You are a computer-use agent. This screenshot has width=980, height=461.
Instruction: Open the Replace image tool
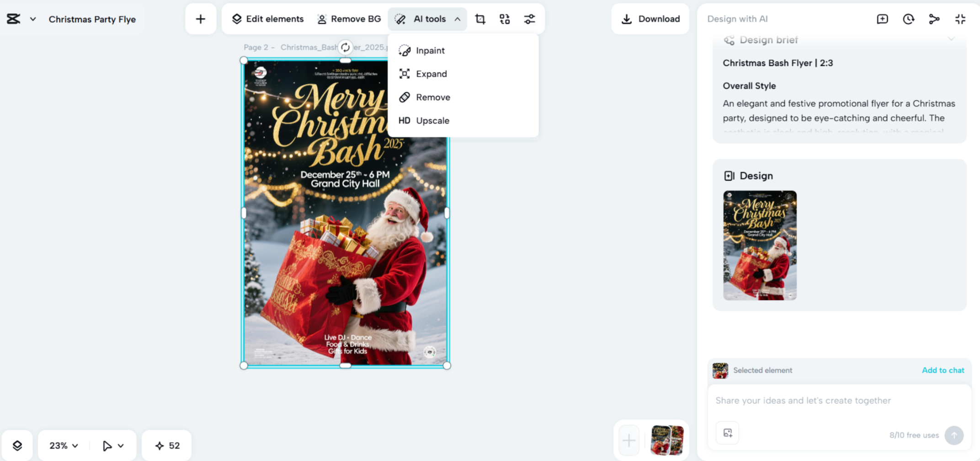(x=504, y=19)
